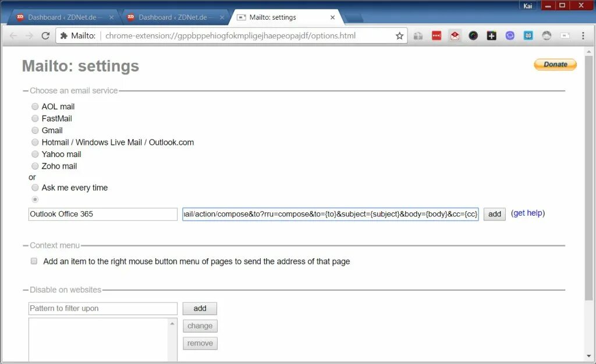Click add next to the custom URL field

[x=495, y=214]
